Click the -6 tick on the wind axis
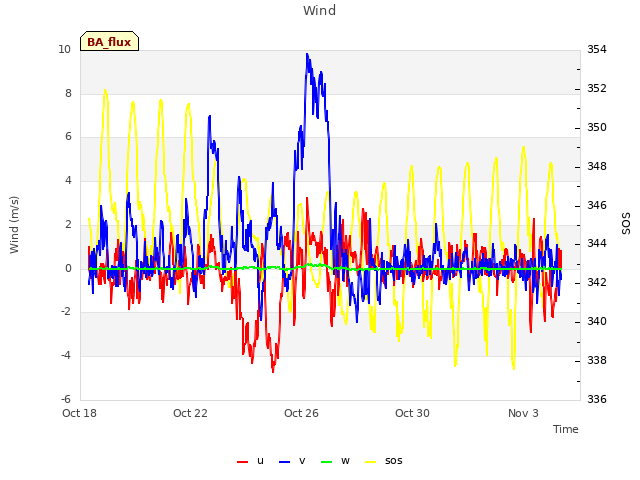 [66, 399]
